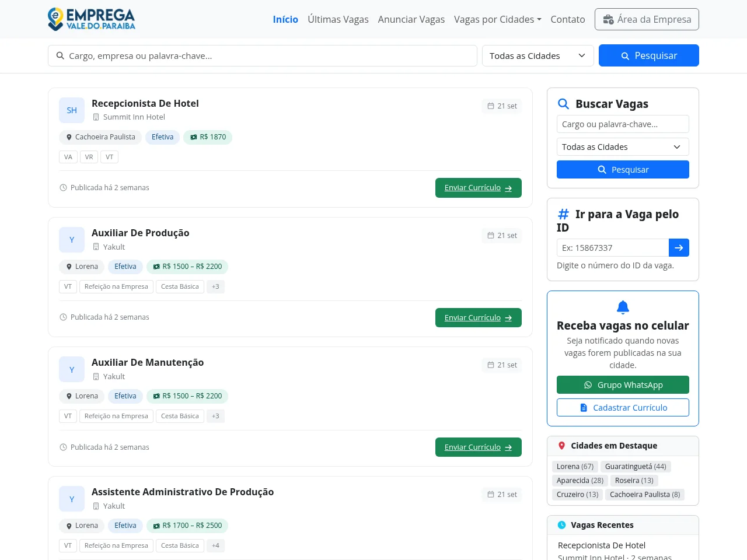Open the sidebar Todas as Cidades dropdown
Image resolution: width=747 pixels, height=560 pixels.
pyautogui.click(x=623, y=147)
